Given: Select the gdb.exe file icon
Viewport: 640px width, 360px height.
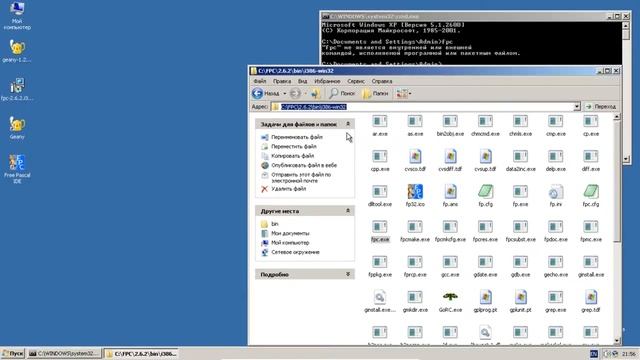Looking at the screenshot, I should [x=520, y=262].
